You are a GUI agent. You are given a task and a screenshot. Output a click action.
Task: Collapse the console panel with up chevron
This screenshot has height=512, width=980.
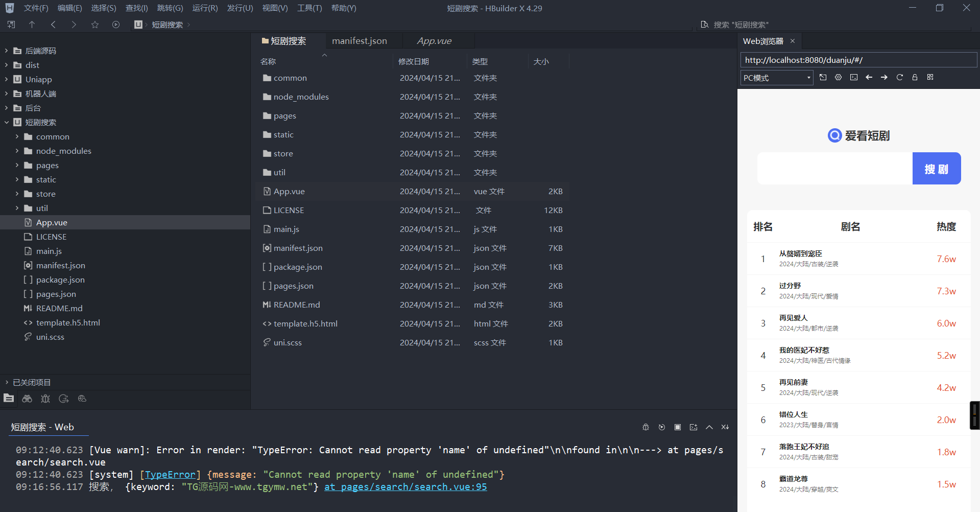[709, 427]
